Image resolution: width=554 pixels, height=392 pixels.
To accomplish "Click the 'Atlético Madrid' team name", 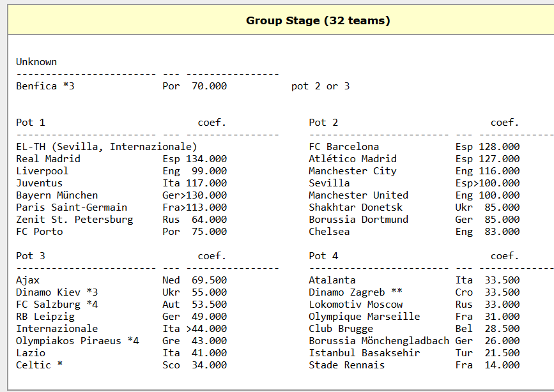I will pyautogui.click(x=353, y=158).
